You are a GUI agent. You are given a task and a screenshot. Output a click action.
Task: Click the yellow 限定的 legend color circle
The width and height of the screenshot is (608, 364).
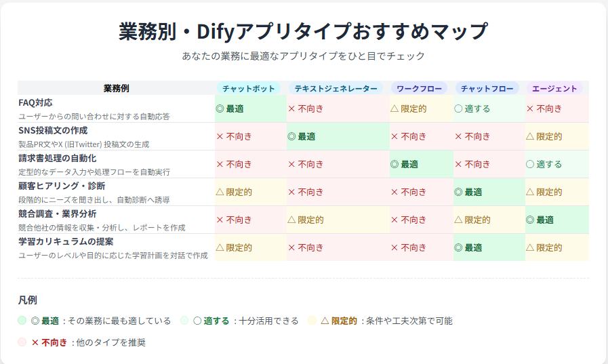pos(312,321)
